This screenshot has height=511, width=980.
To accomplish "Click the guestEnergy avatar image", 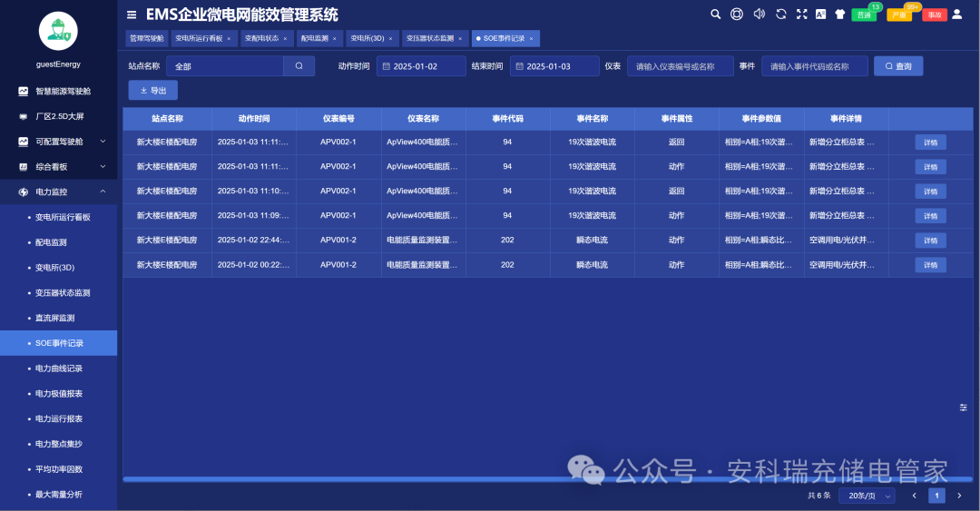I will point(58,31).
